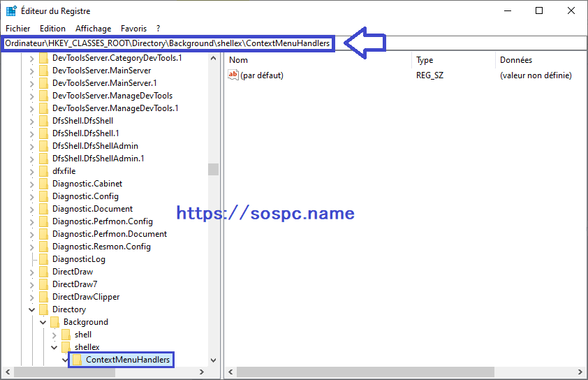Open the Fichier menu

(x=17, y=29)
